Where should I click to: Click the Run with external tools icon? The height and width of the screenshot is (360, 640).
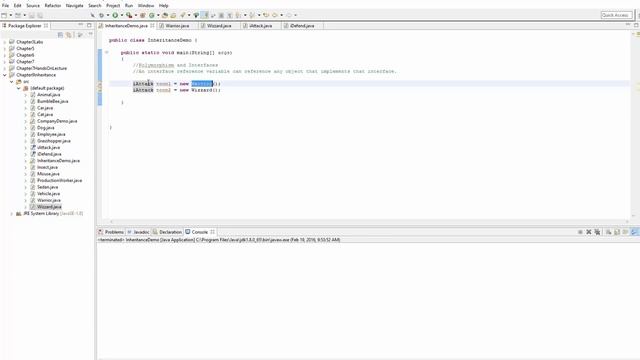(129, 15)
